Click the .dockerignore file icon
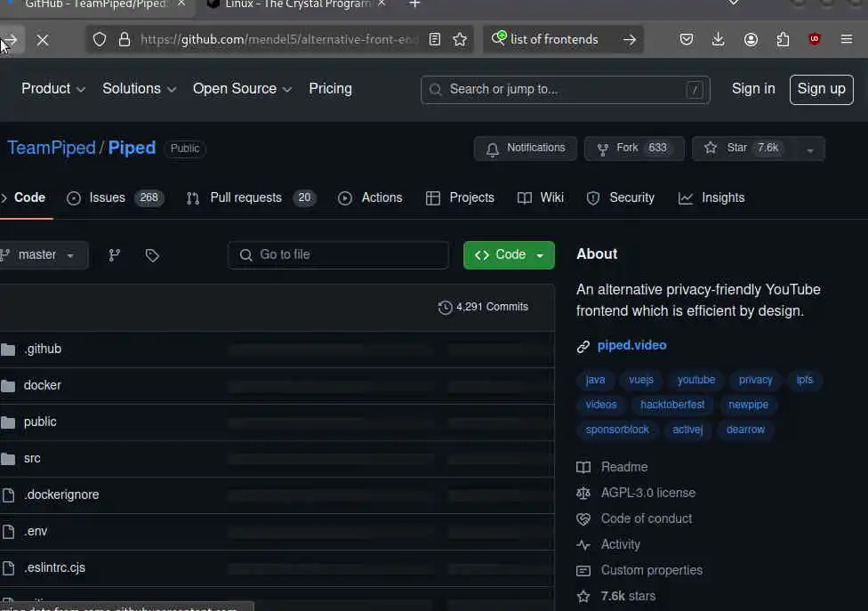Screen dimensions: 868x611 [8, 494]
